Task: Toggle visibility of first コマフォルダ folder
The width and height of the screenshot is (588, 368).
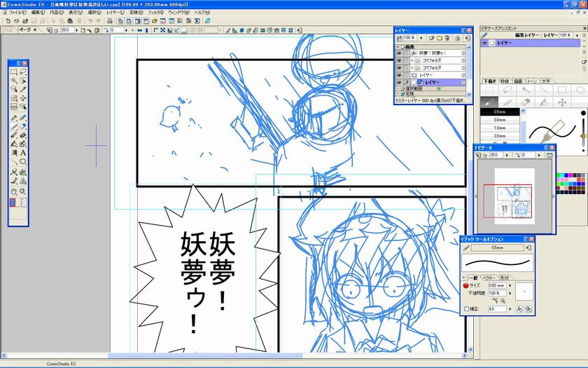Action: pyautogui.click(x=399, y=60)
